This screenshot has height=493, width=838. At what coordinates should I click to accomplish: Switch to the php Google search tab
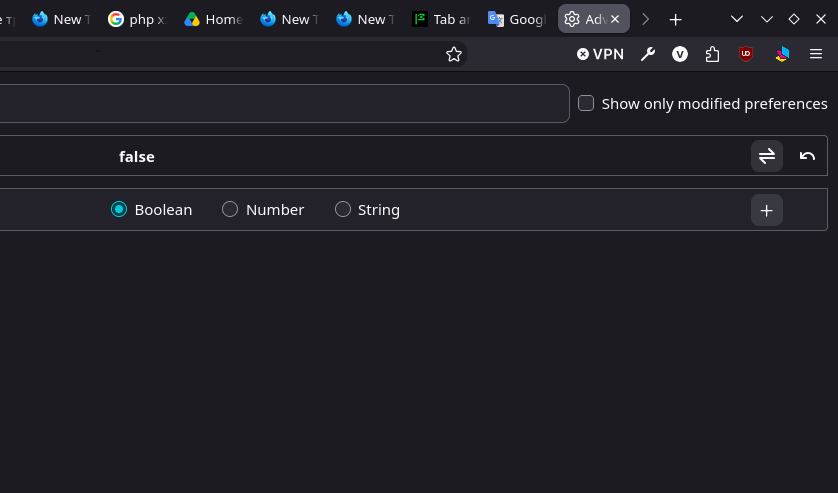click(x=137, y=19)
